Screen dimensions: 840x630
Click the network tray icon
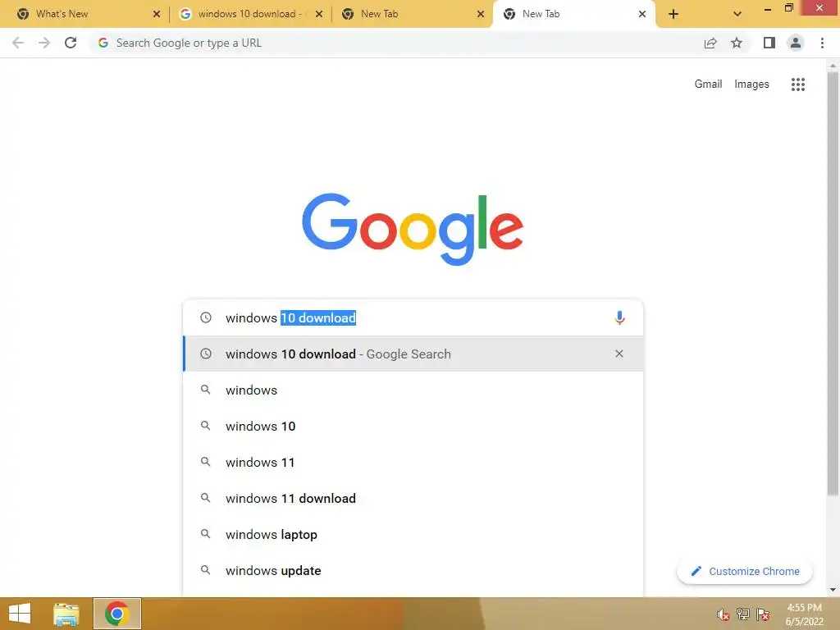tap(743, 614)
